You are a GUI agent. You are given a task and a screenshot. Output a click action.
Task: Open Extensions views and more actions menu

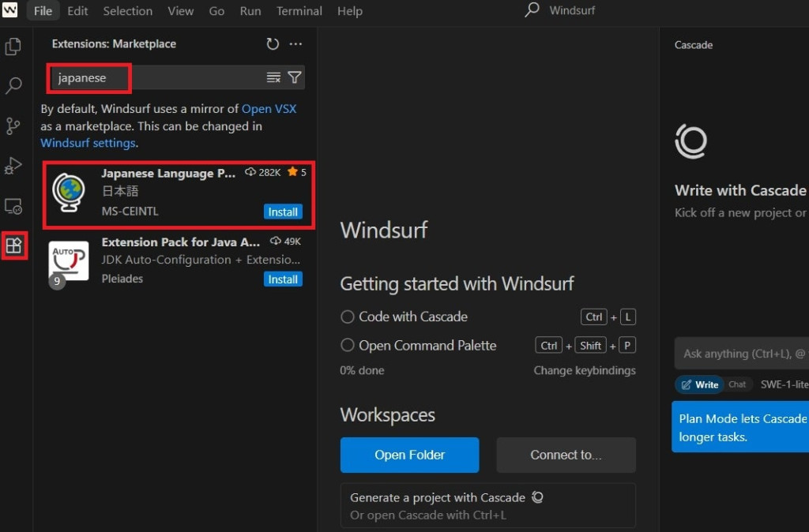click(295, 44)
